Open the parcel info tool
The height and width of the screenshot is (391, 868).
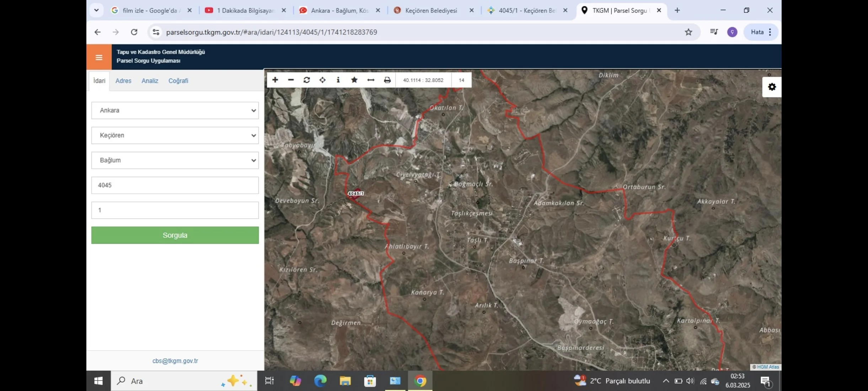pyautogui.click(x=338, y=80)
